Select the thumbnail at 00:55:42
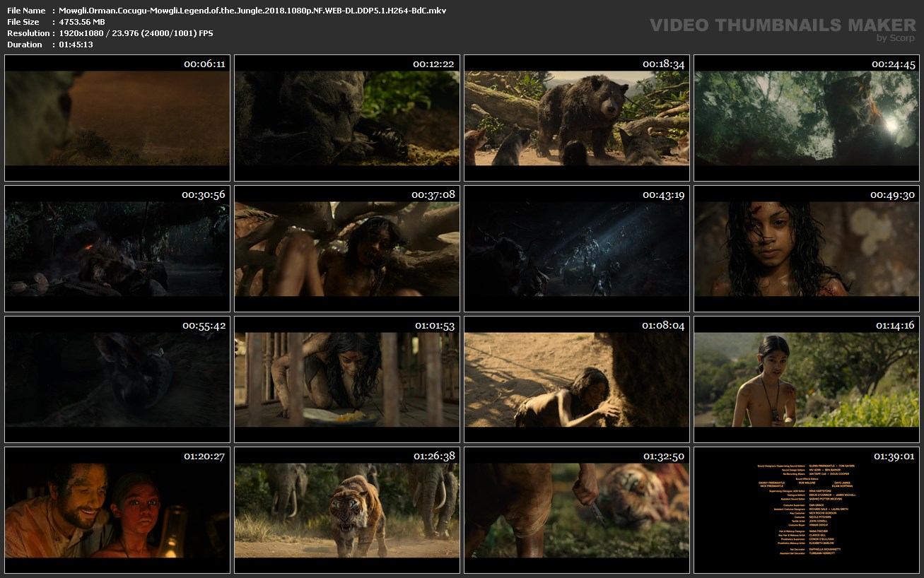 click(x=117, y=379)
